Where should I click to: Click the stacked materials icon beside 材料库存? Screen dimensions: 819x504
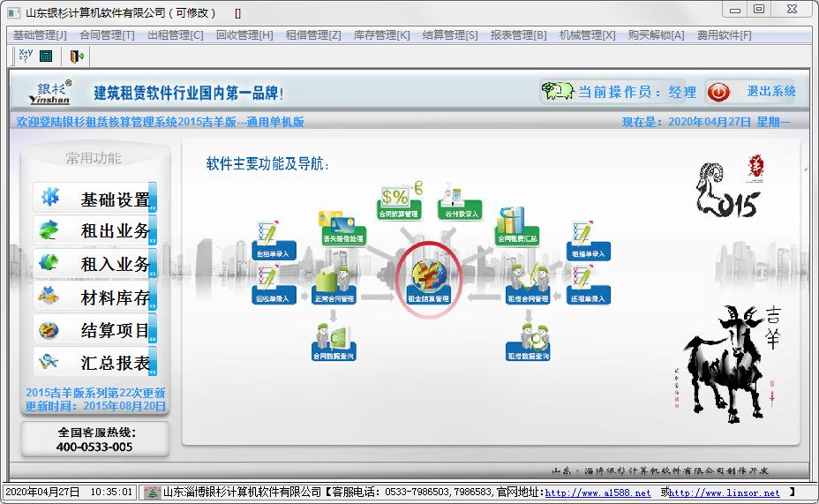click(49, 296)
